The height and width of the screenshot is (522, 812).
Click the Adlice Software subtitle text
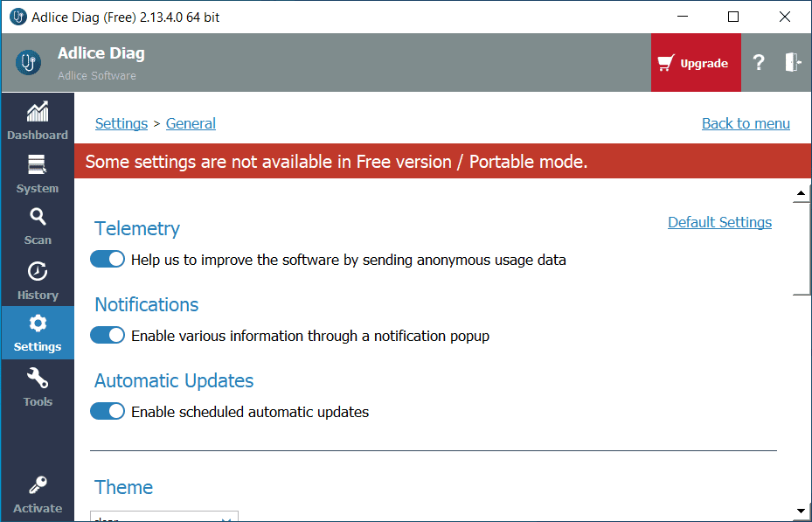(x=97, y=75)
